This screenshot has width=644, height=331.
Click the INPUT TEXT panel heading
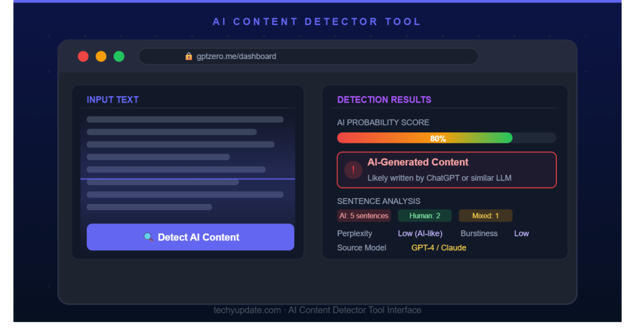coord(113,100)
